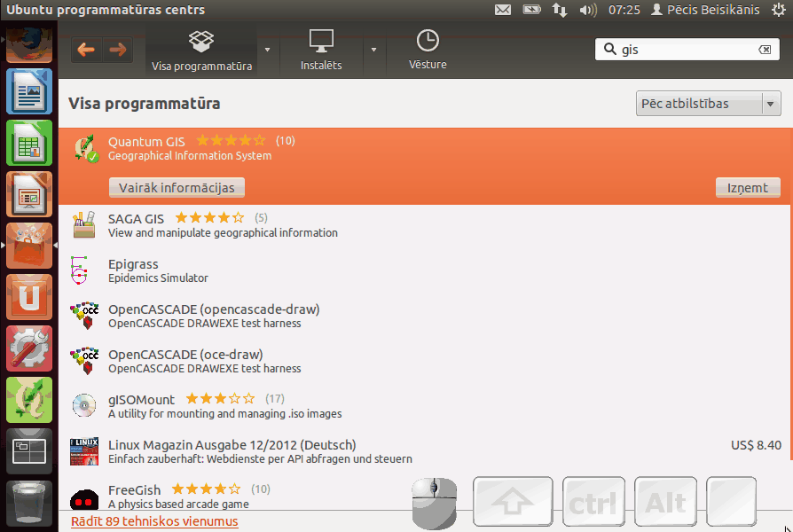Open Firefox from the launcher
The width and height of the screenshot is (793, 532).
point(28,44)
